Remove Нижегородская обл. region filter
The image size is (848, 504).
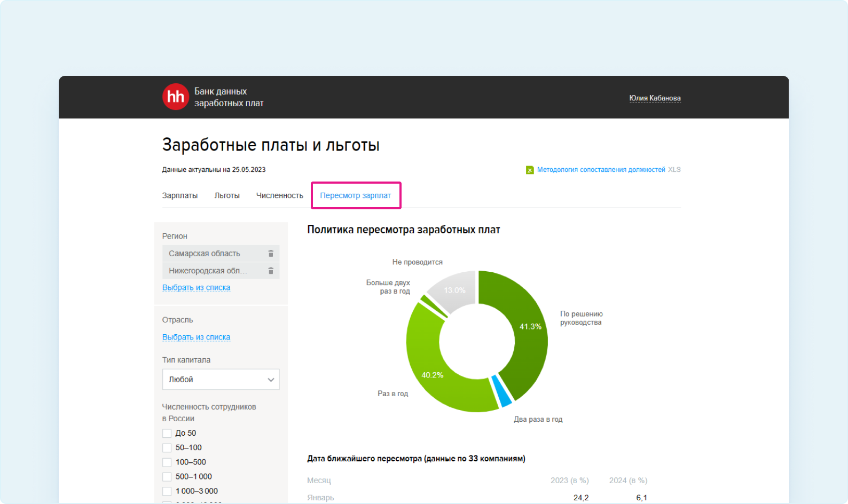point(271,271)
